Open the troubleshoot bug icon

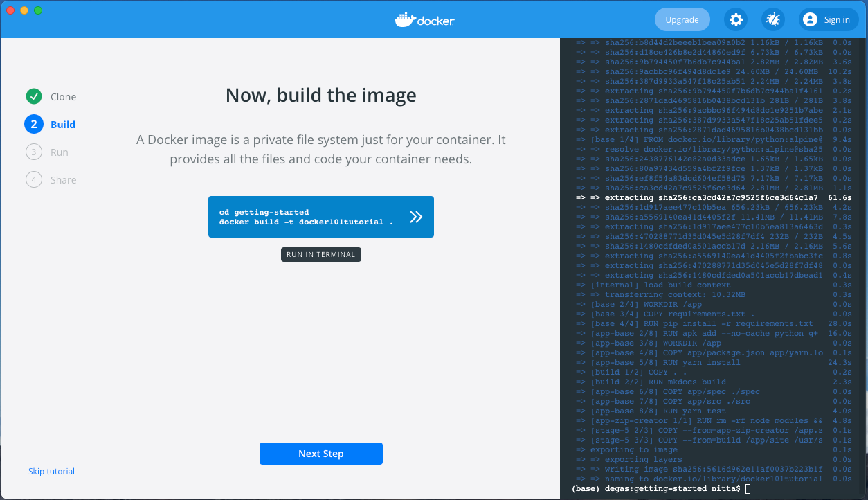click(772, 20)
